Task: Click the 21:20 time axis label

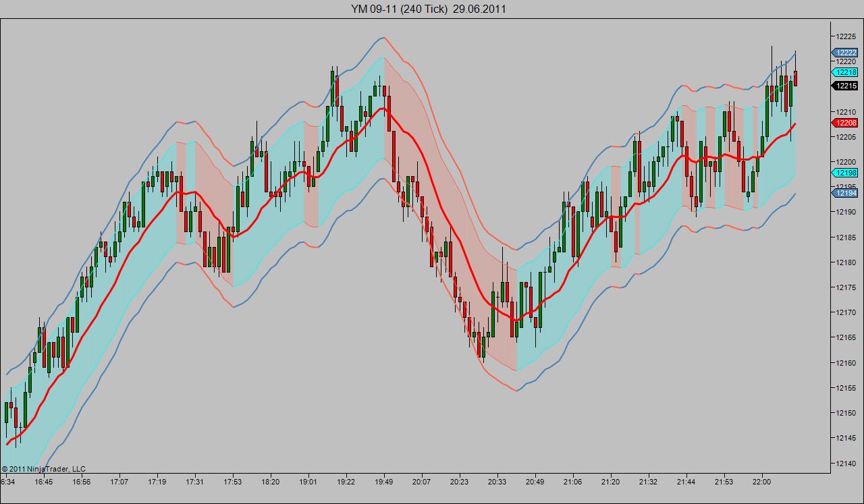Action: coord(611,482)
